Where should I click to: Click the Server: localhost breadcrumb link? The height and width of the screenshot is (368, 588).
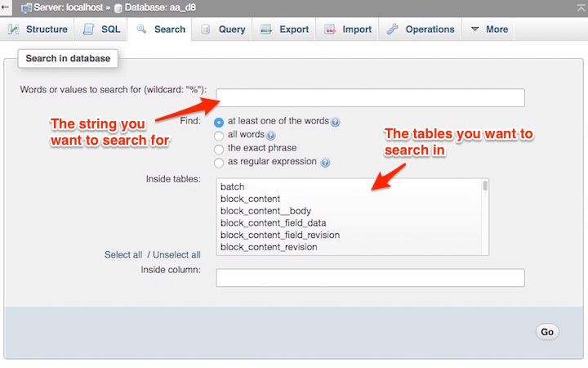point(69,7)
